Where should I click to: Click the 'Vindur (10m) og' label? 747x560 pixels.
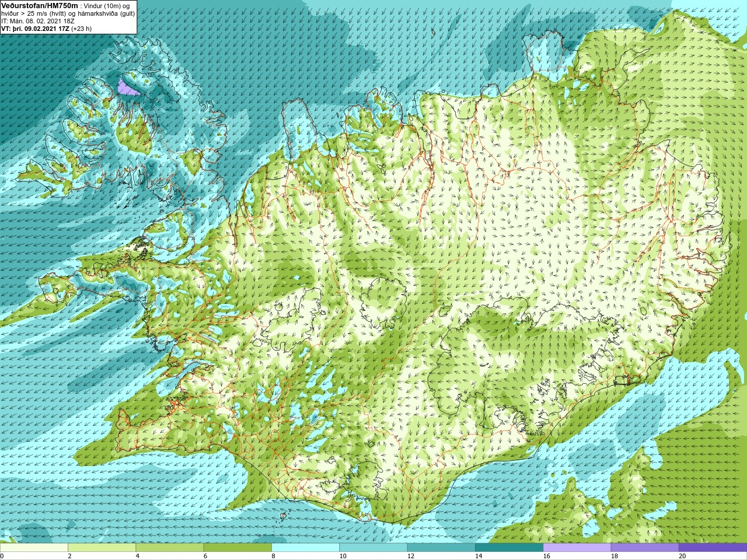point(107,6)
